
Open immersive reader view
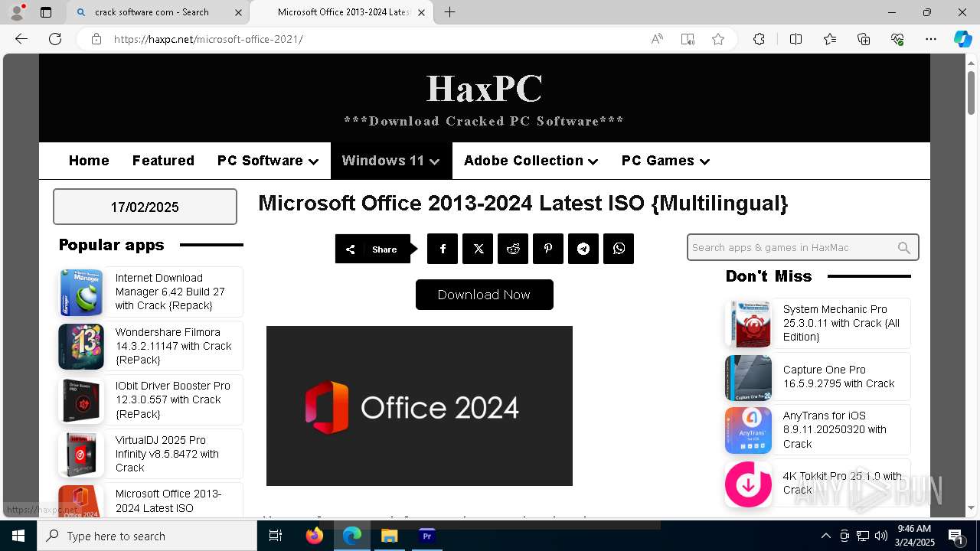click(688, 39)
